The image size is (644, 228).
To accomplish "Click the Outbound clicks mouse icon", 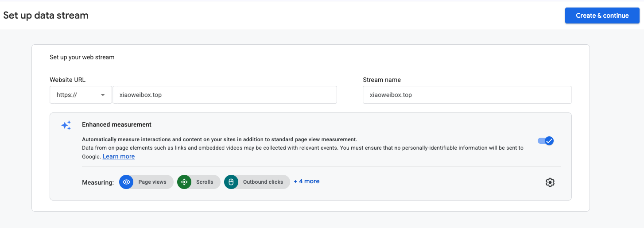I will [231, 182].
